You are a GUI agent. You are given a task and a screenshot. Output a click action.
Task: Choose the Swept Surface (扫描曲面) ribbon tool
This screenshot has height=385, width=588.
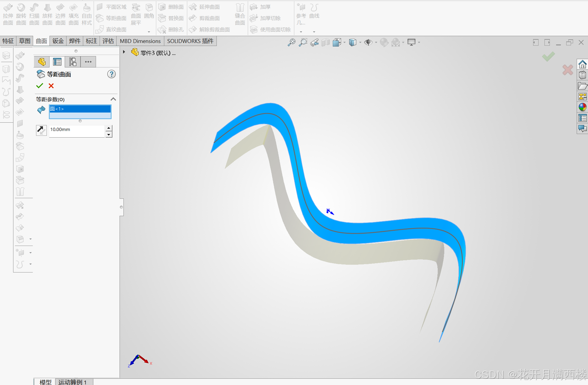34,14
